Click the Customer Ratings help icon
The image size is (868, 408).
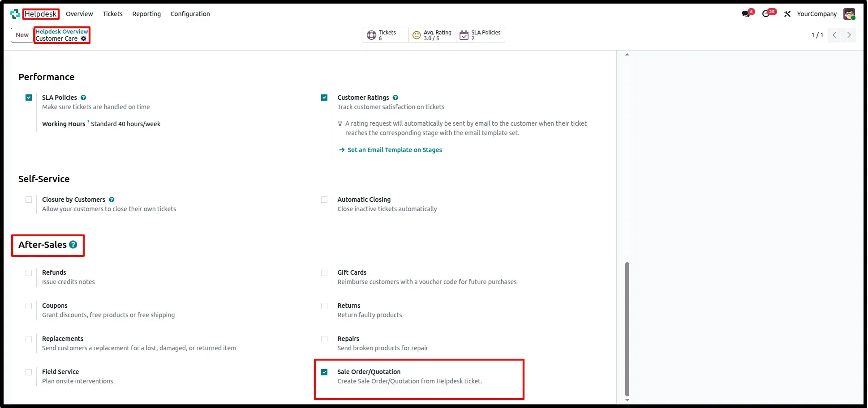tap(395, 98)
